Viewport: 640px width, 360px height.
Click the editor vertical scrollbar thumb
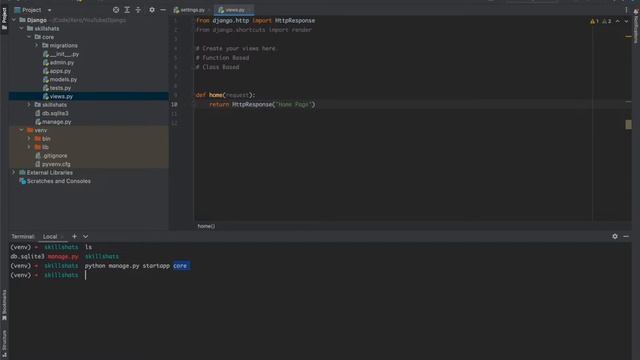[628, 124]
